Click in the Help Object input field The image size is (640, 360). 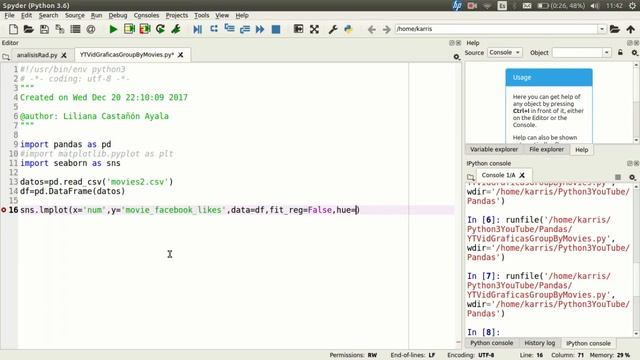[577, 52]
